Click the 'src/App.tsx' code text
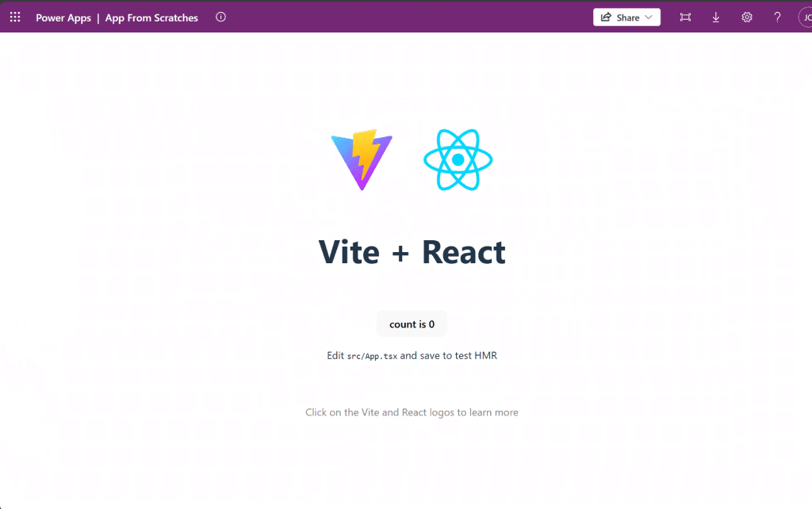Screen dimensions: 812x509 click(373, 356)
